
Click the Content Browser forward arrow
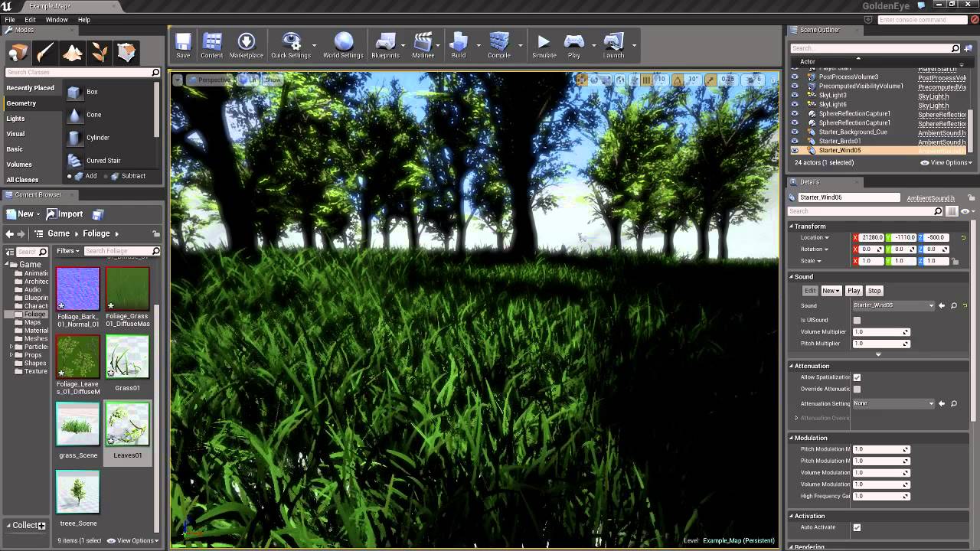click(x=21, y=233)
